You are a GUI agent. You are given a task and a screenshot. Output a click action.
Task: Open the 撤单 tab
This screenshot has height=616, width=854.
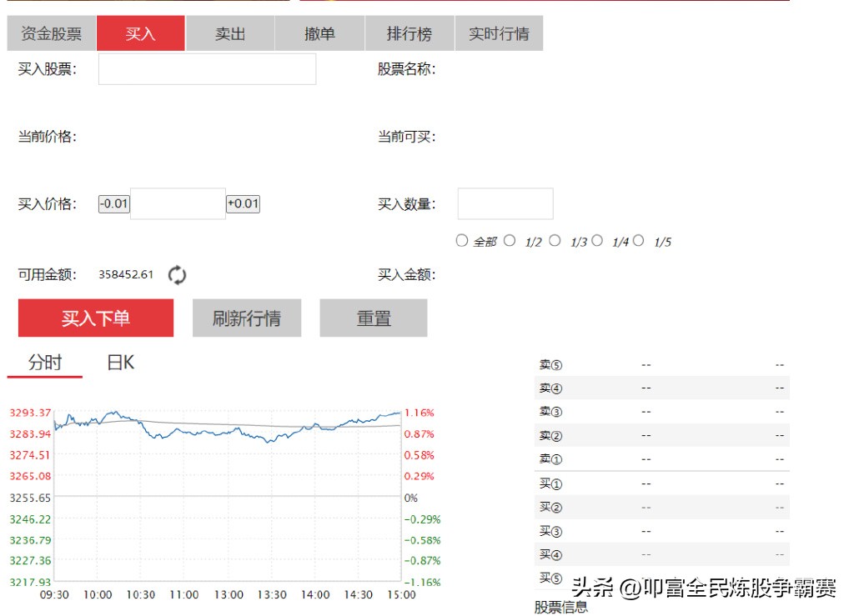[319, 33]
